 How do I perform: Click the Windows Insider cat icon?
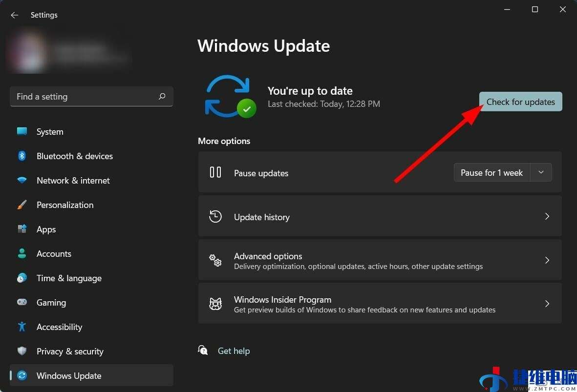tap(215, 304)
